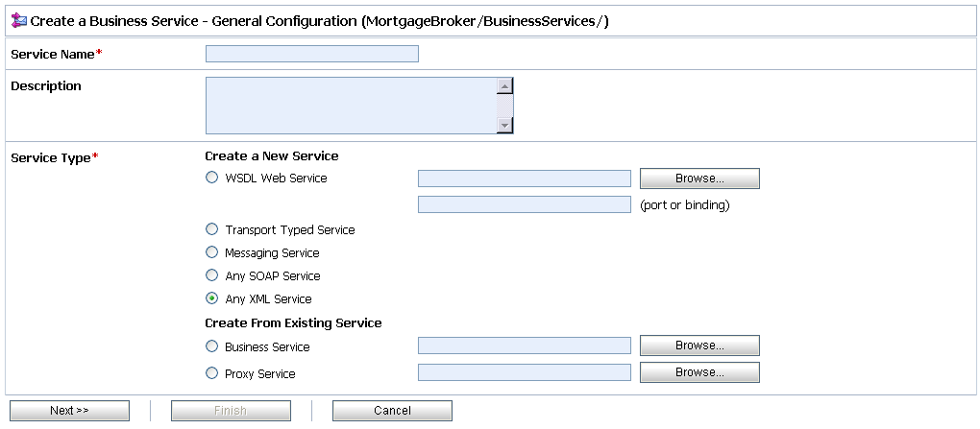Choose the Messaging Service radio button

[x=212, y=252]
